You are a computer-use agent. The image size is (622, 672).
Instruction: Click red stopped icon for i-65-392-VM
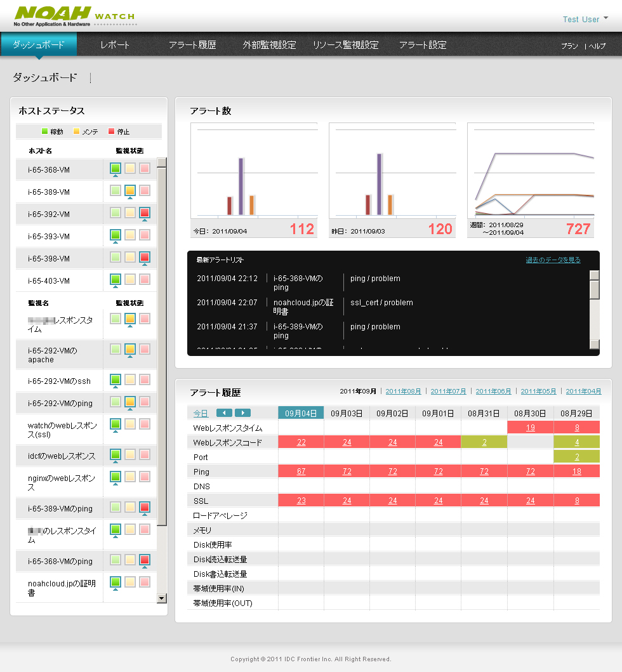point(145,213)
